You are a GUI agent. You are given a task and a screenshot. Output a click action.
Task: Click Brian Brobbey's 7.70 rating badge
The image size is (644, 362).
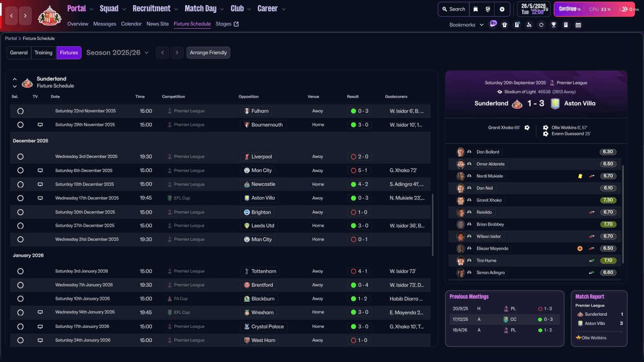pos(608,224)
